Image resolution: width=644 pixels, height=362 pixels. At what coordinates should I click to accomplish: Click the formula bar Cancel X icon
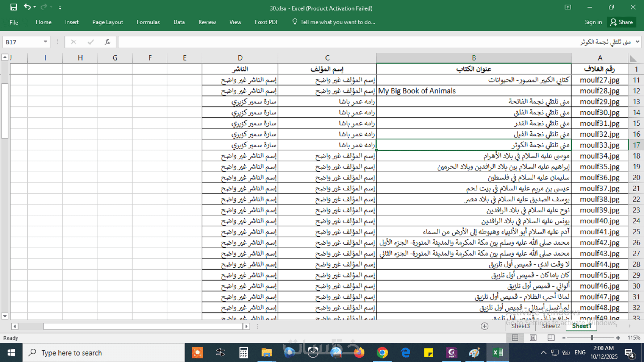(x=74, y=42)
